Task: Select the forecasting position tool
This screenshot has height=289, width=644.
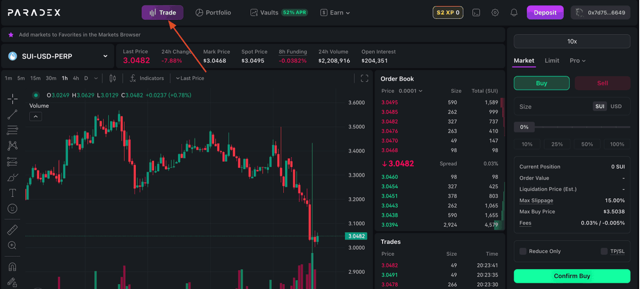Action: (x=12, y=162)
